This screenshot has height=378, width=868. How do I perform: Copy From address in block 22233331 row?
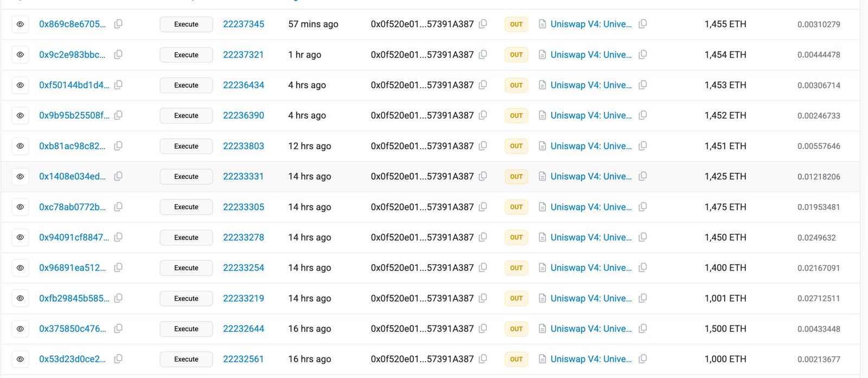point(483,176)
